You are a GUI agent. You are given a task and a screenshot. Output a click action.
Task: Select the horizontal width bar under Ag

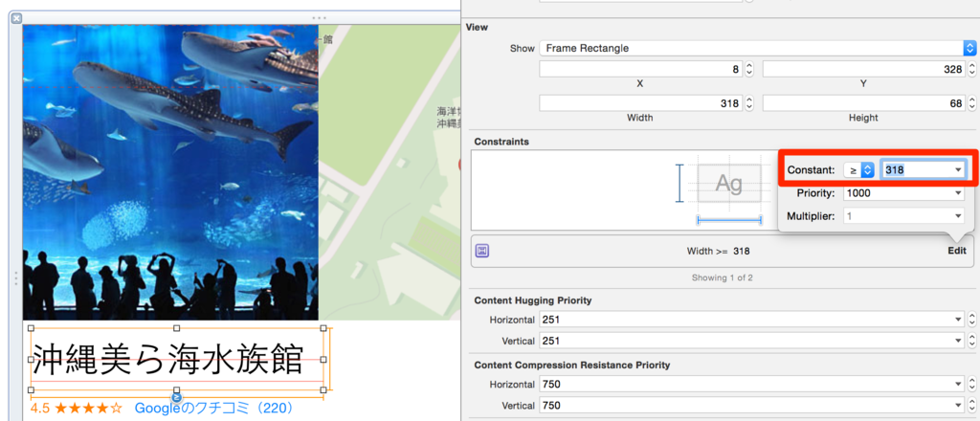[729, 220]
